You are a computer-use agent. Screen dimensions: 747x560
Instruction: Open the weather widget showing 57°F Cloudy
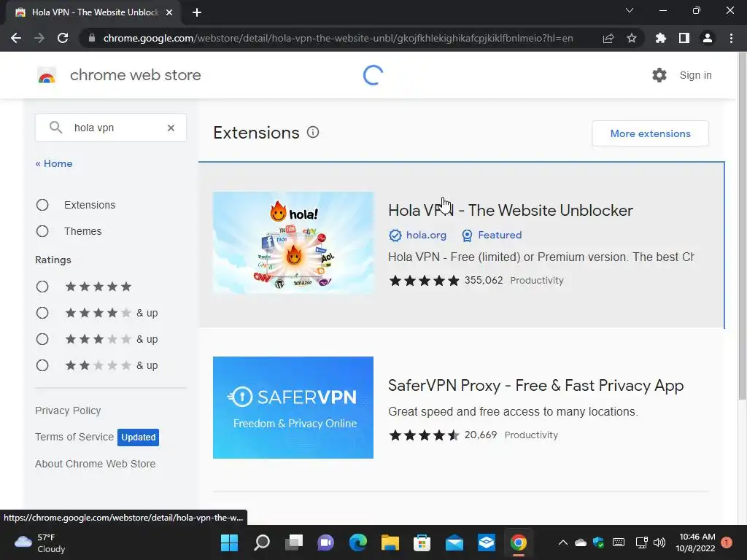click(40, 542)
